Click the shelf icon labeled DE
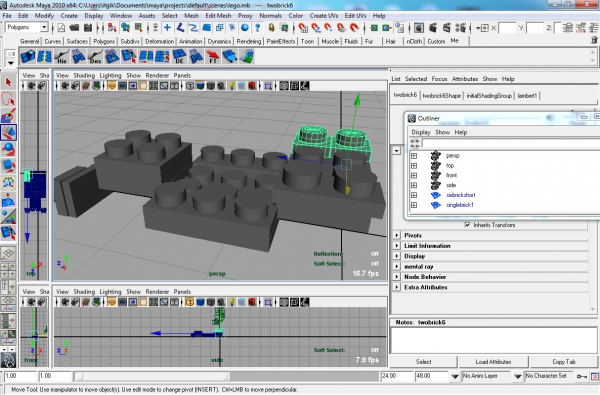 (179, 56)
